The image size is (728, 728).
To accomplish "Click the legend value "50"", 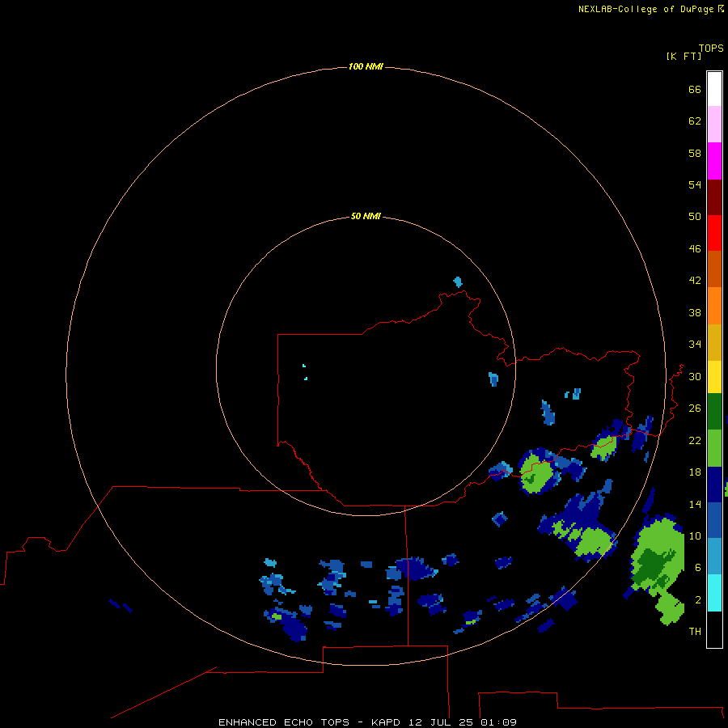I will (695, 217).
